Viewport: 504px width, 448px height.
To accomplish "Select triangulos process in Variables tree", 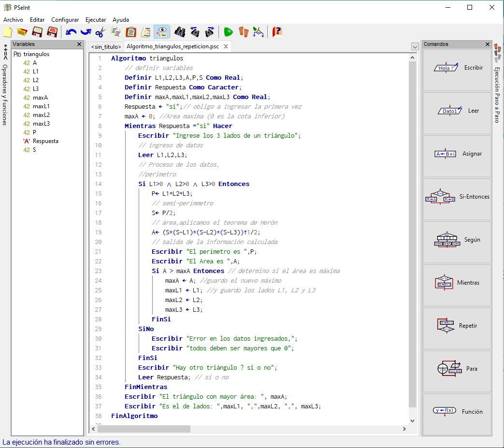I will (x=36, y=54).
